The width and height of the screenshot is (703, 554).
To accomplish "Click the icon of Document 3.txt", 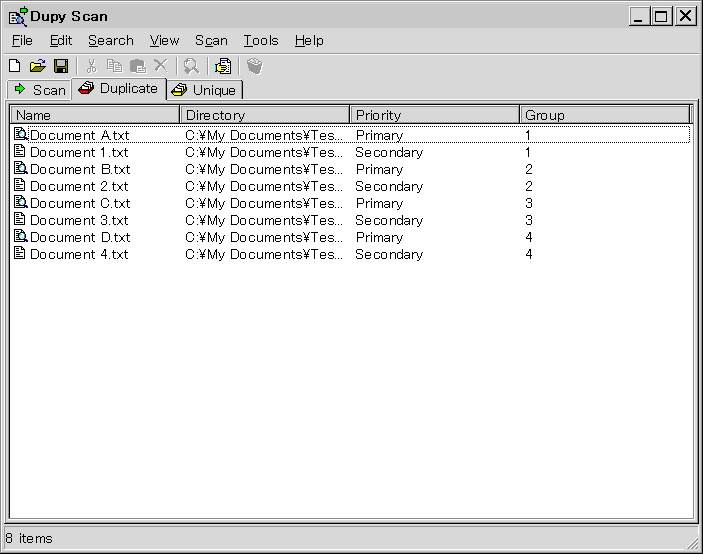I will point(19,219).
